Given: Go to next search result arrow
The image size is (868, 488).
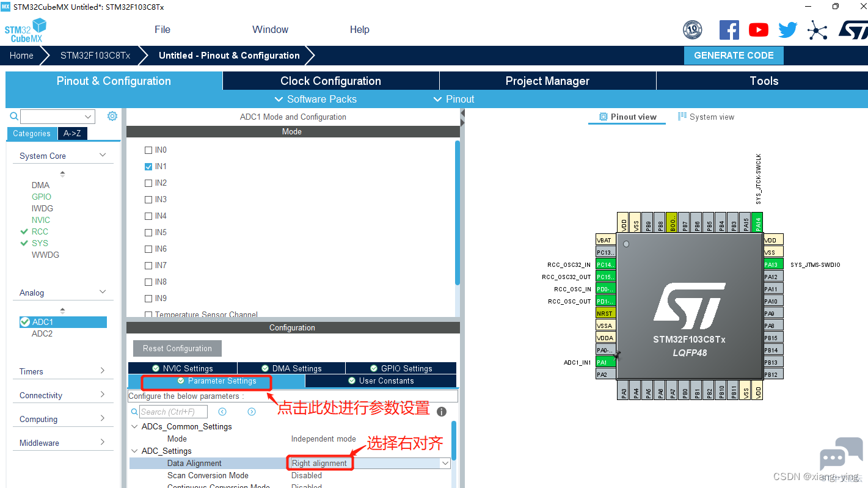Looking at the screenshot, I should tap(251, 412).
